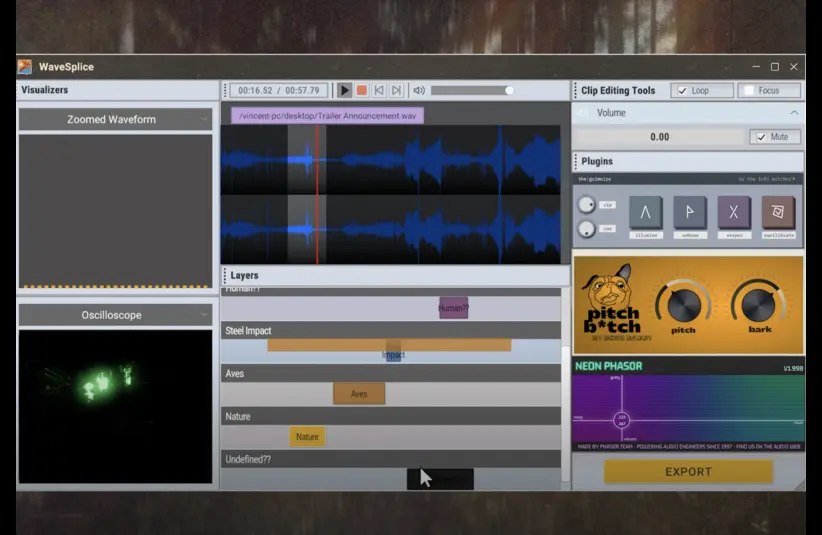Click the Layers panel scrollbar

point(566,414)
